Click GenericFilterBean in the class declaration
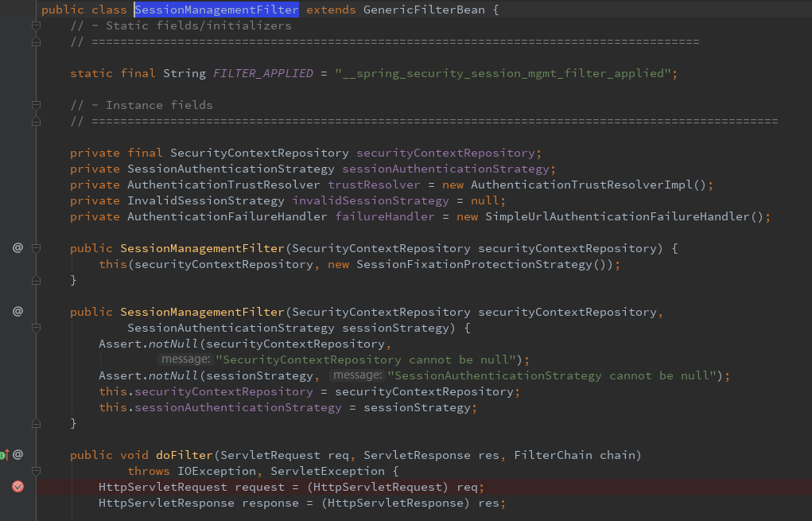The height and width of the screenshot is (521, 812). 424,10
